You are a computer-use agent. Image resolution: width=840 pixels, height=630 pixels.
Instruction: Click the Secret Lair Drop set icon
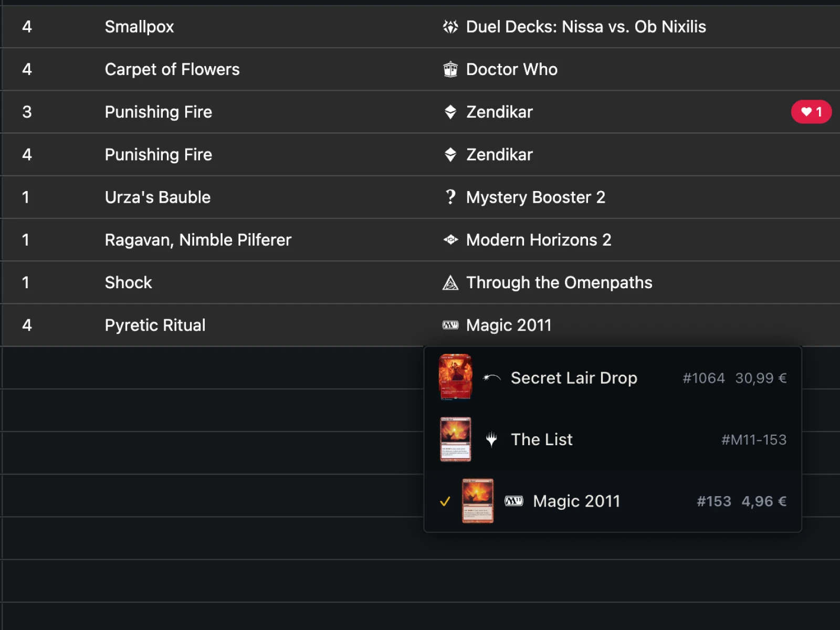[492, 378]
